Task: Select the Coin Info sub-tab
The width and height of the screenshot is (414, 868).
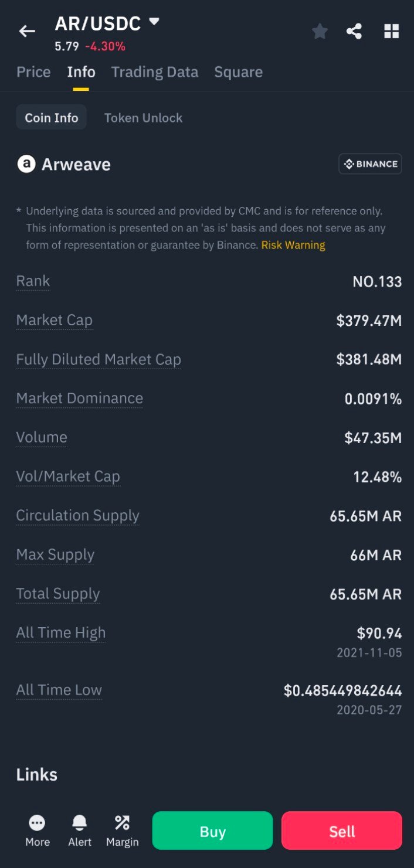Action: tap(52, 118)
